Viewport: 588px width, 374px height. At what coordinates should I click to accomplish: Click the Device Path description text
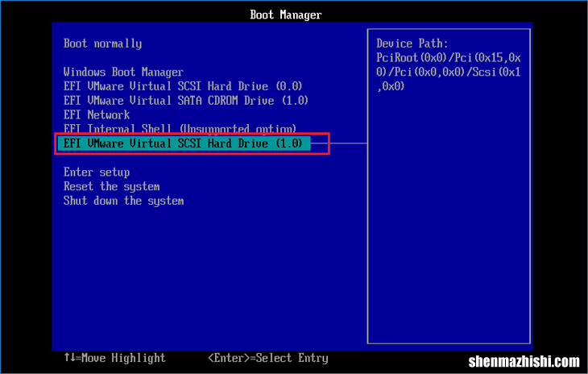click(x=449, y=65)
